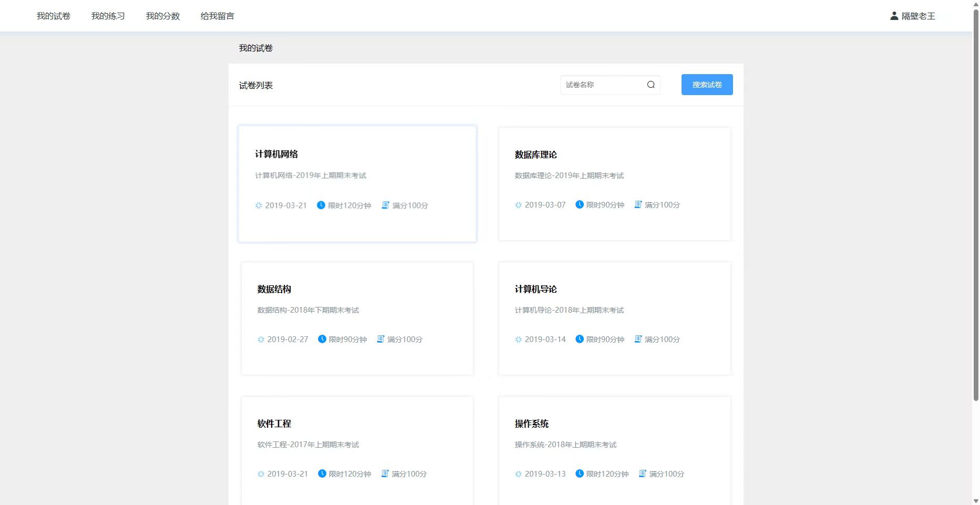Click the user avatar icon beside 隔壁老王
Image resolution: width=980 pixels, height=505 pixels.
point(894,16)
